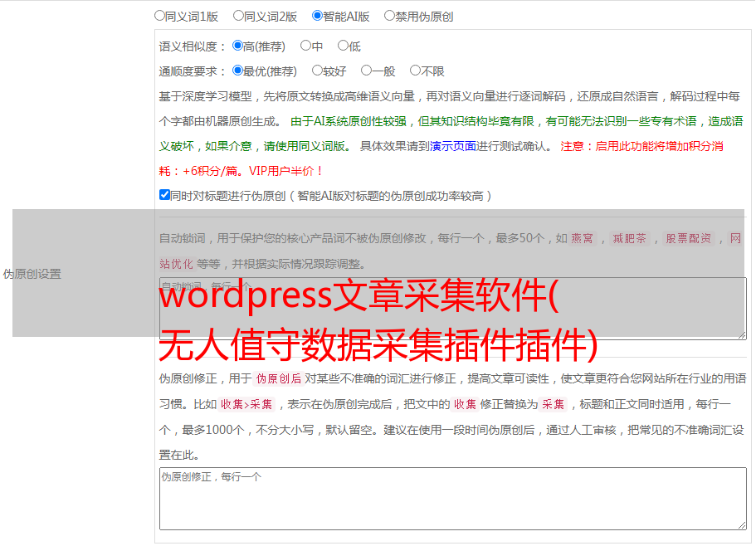Click the 减肥茶 example tag

[x=629, y=238]
